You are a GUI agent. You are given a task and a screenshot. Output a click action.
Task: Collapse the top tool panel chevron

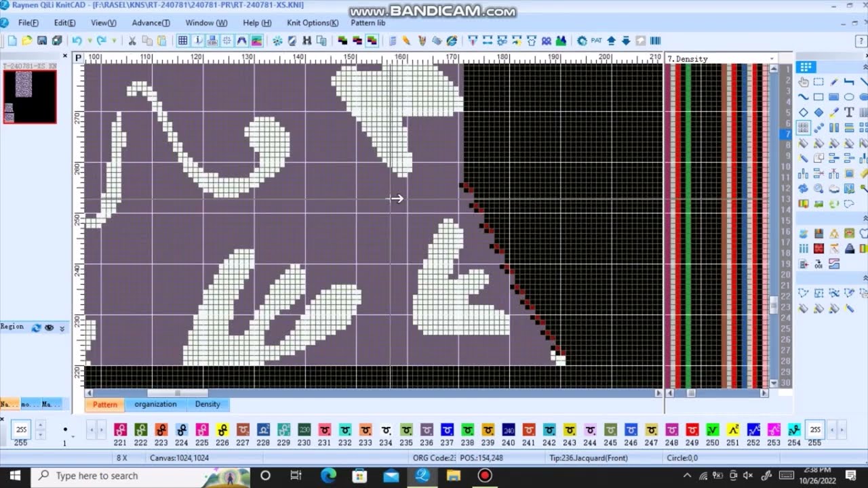coord(865,66)
